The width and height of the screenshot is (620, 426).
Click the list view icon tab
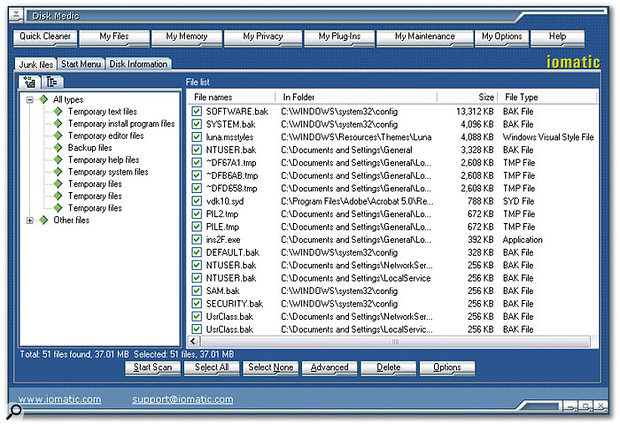tap(52, 82)
